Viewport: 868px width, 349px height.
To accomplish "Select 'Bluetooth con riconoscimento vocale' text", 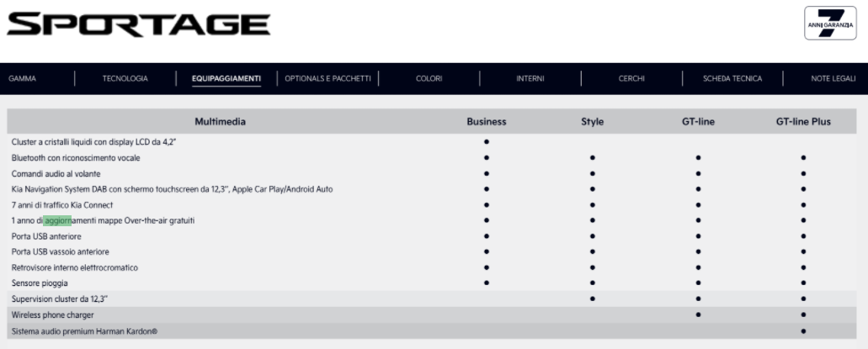I will (76, 157).
